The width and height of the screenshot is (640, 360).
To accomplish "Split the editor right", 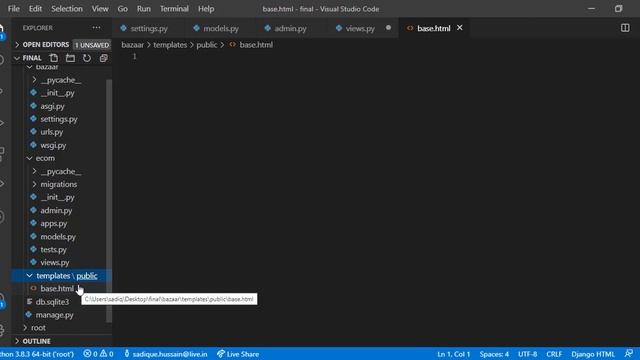I will 625,28.
